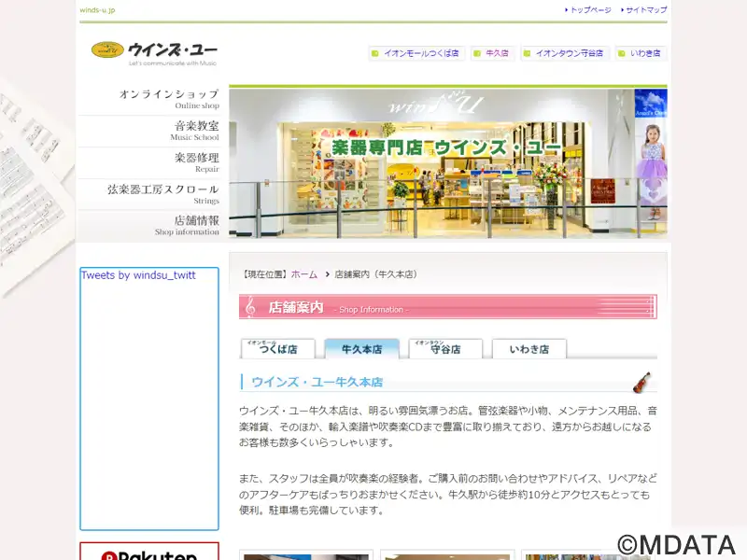Click the Winds-U yellow oval logo
The image size is (747, 560).
(107, 49)
